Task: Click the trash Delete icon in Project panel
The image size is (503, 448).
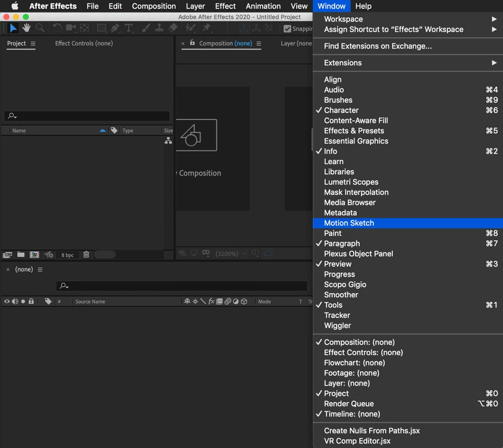Action: tap(86, 254)
